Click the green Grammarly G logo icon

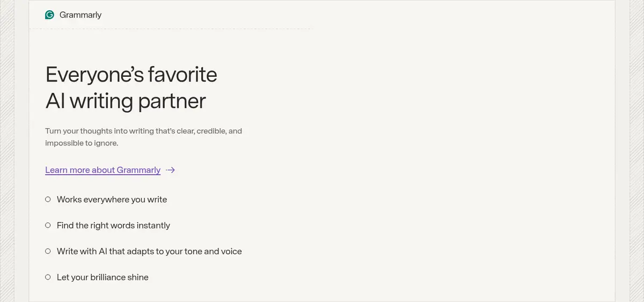(x=50, y=15)
